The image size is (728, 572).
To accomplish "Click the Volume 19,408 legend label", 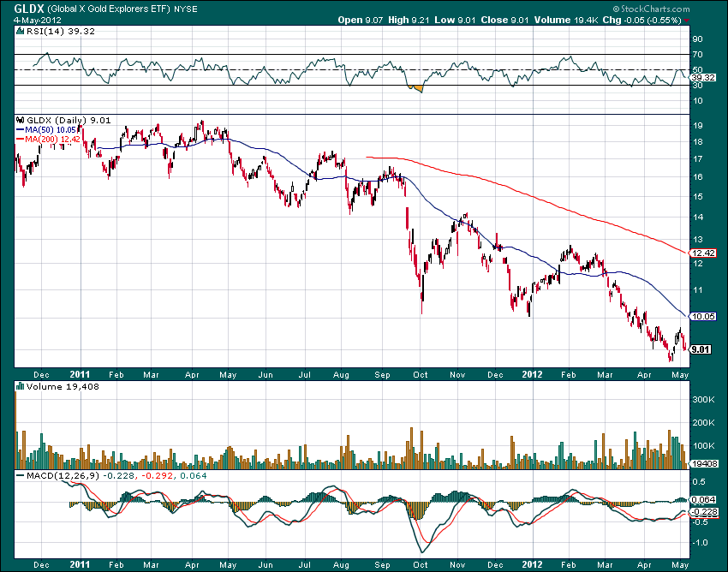I will tap(63, 386).
